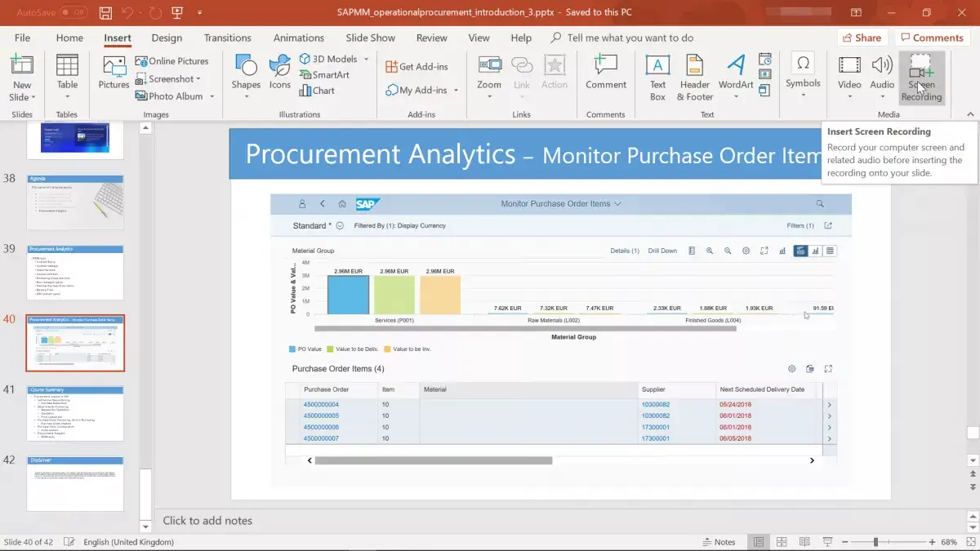
Task: Click the Redo icon in title bar
Action: point(155,12)
